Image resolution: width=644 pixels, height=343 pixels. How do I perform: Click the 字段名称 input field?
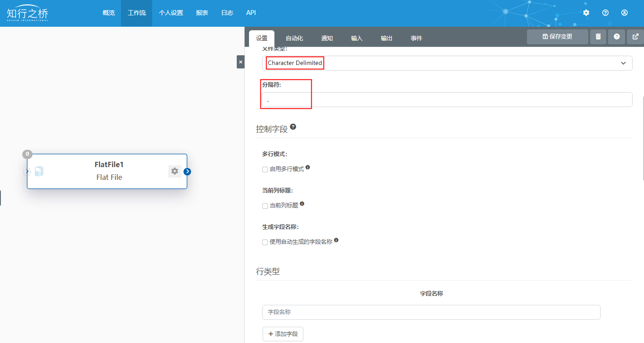431,312
